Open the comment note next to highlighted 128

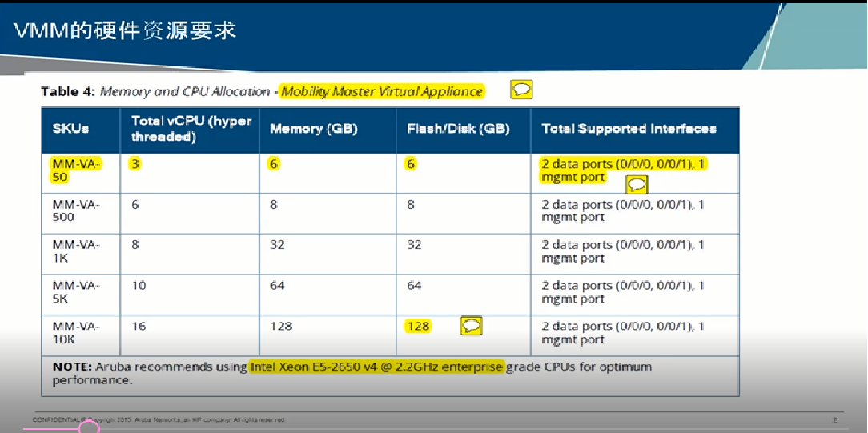point(472,327)
